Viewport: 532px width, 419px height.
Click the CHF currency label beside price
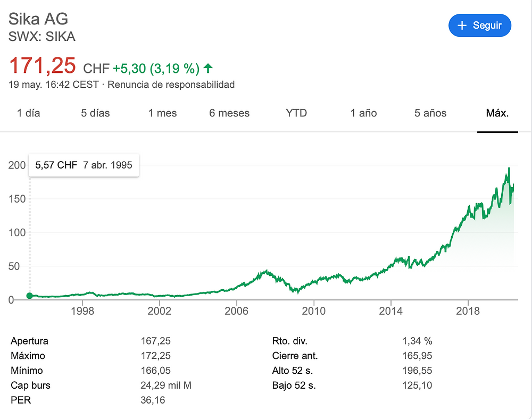96,69
